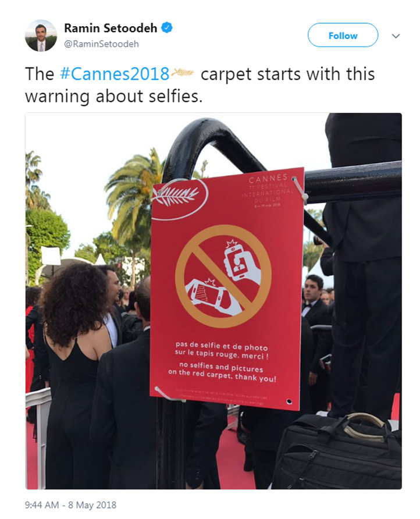The height and width of the screenshot is (519, 420).
Task: Open the #Cannes2018 hashtag link
Action: pos(115,73)
